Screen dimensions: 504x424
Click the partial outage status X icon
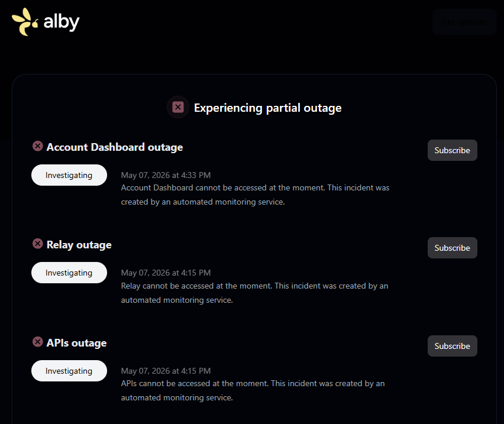click(177, 107)
